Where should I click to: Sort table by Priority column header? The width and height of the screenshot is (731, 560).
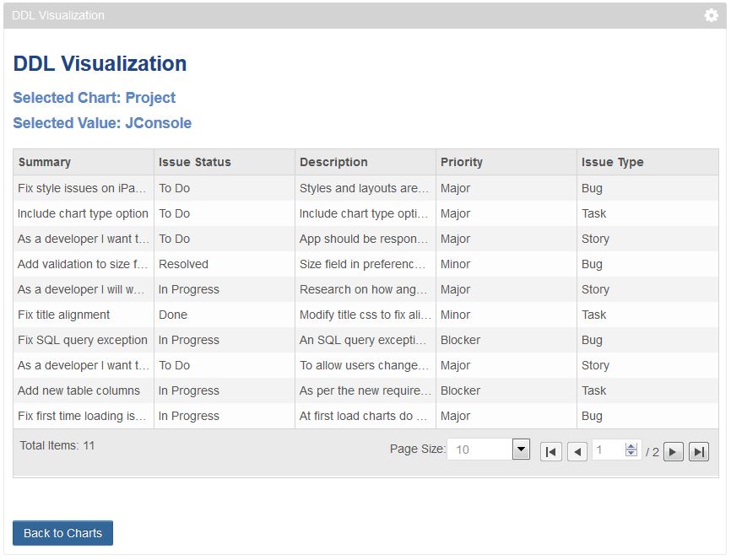(462, 162)
